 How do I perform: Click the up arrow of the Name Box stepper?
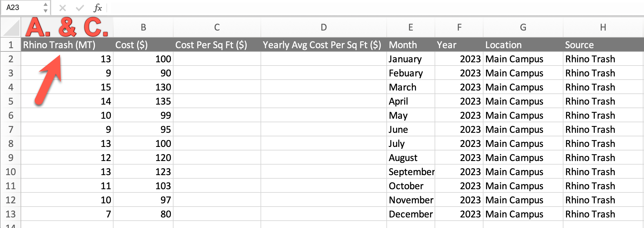(x=46, y=5)
